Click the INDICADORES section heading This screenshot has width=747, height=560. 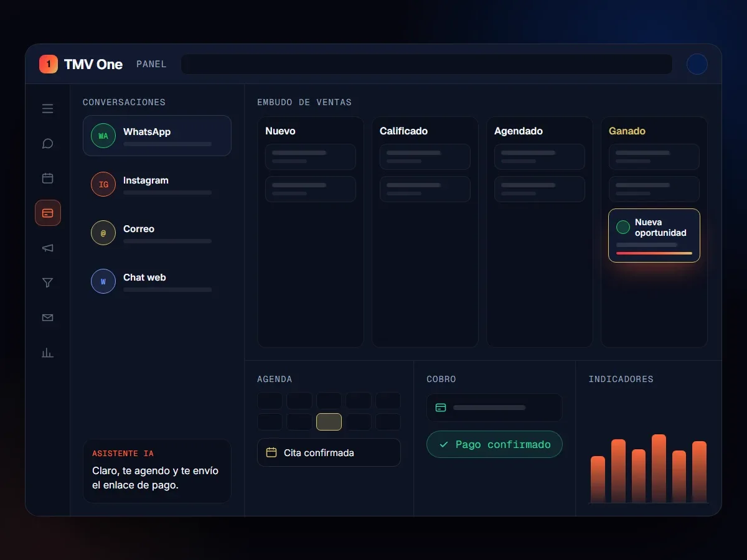pyautogui.click(x=621, y=379)
